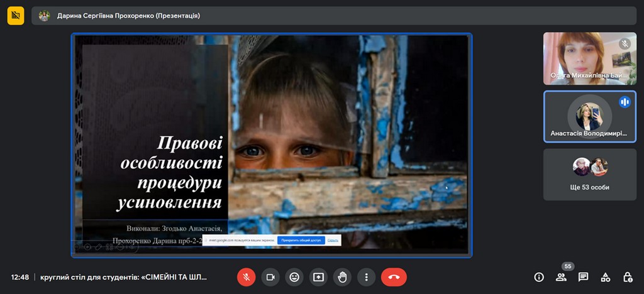The image size is (644, 294).
Task: Select Ольга Михайлівна video tile
Action: click(x=589, y=58)
